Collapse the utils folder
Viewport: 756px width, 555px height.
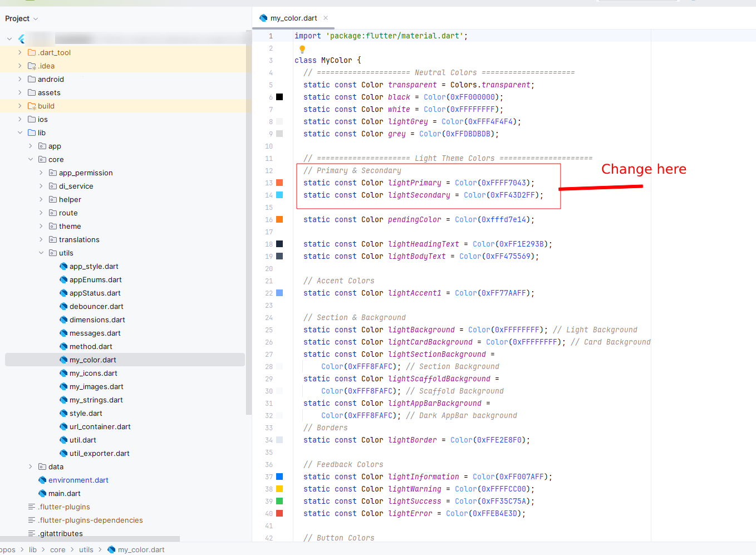41,253
